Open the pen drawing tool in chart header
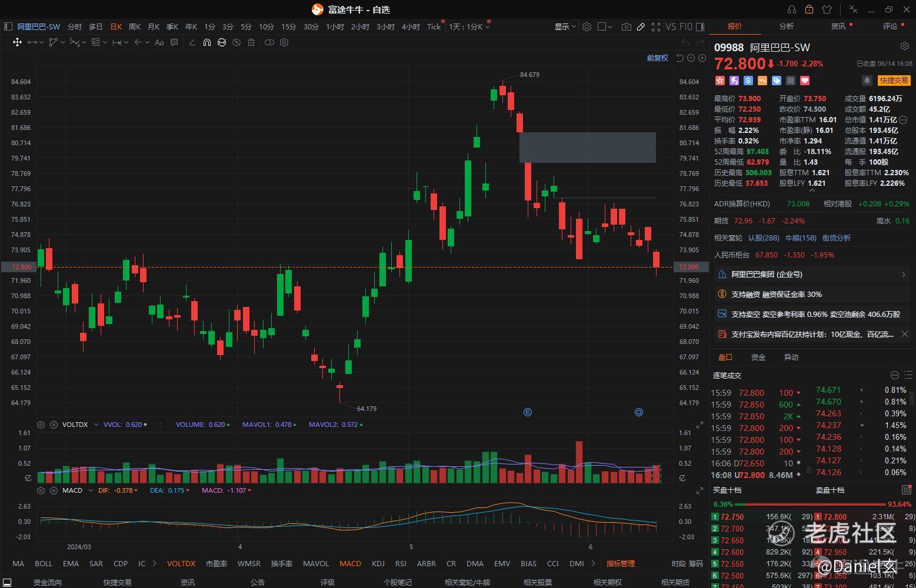Screen dimensions: 916x588 [641, 26]
